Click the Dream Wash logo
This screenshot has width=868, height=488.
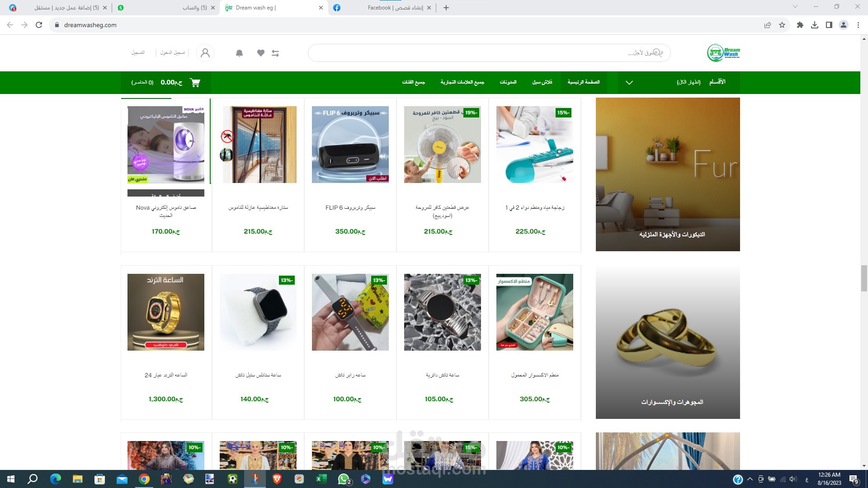[x=723, y=53]
